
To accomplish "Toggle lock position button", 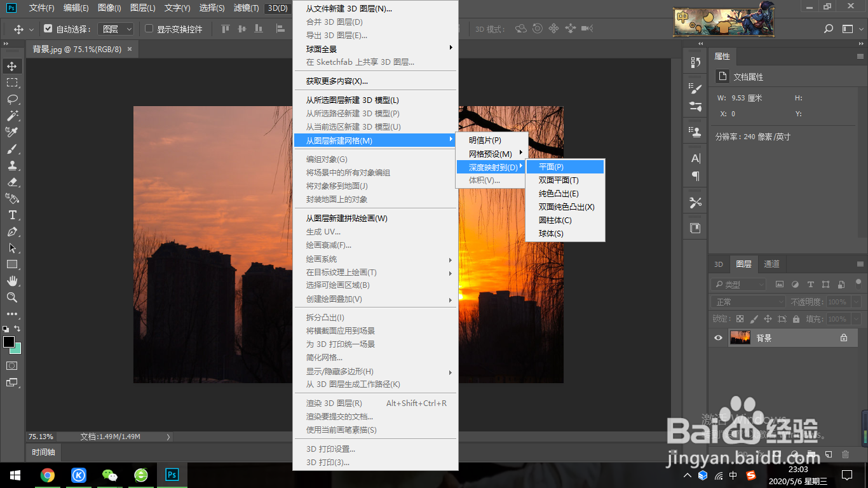I will point(768,319).
